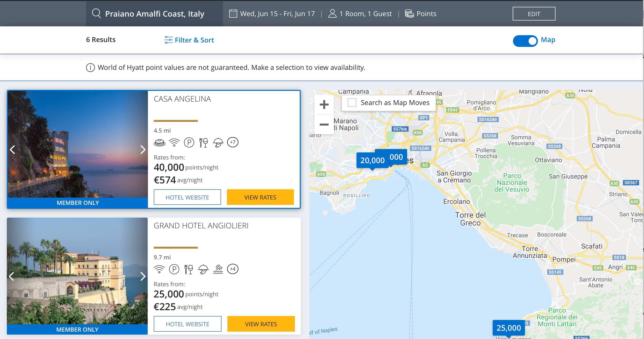The width and height of the screenshot is (644, 339).
Task: Click the info icon beside the points disclaimer
Action: tap(90, 67)
